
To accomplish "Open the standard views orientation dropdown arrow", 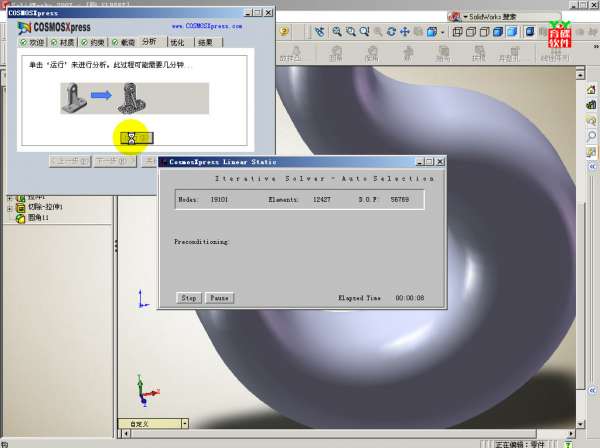I will [442, 31].
